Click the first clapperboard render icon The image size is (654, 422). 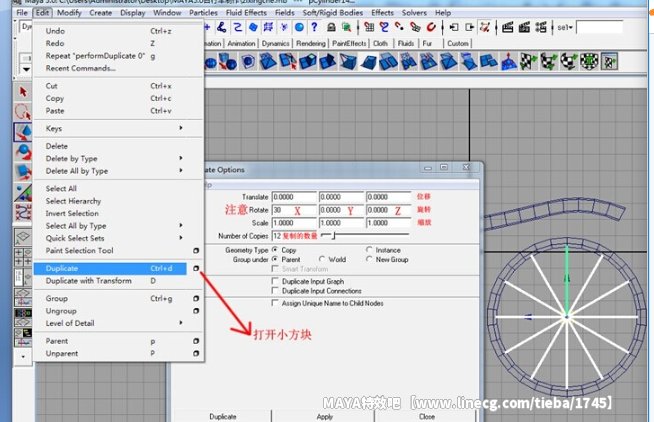[x=508, y=28]
